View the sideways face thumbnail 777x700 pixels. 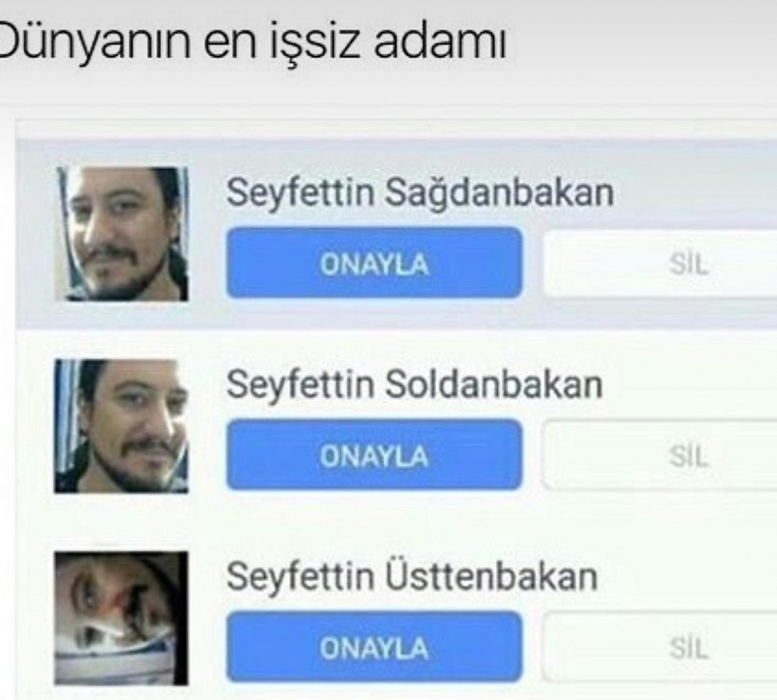click(122, 618)
